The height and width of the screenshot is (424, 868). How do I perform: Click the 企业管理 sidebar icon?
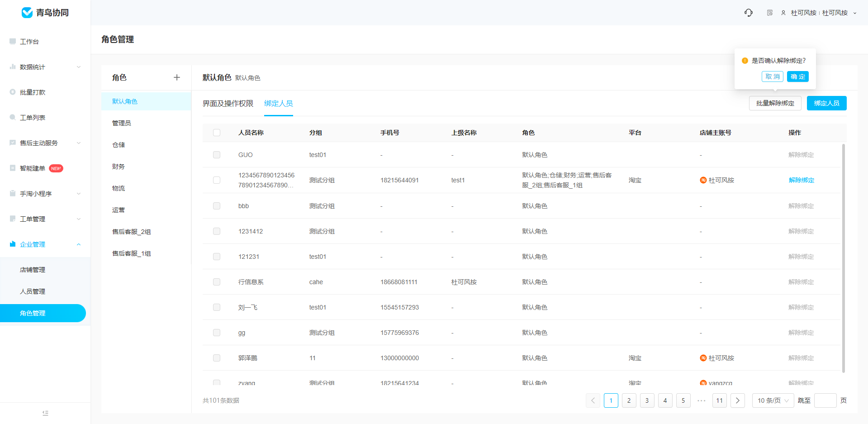(x=13, y=244)
